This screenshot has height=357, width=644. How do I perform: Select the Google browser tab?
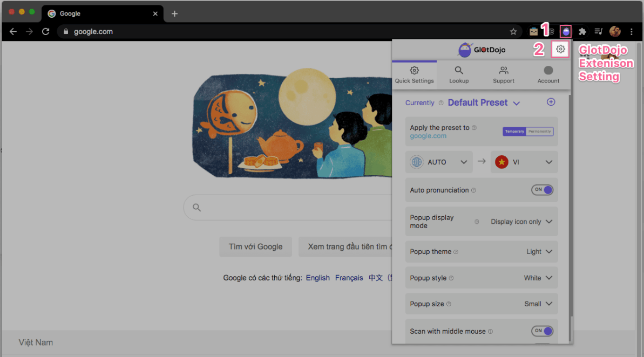click(x=102, y=13)
